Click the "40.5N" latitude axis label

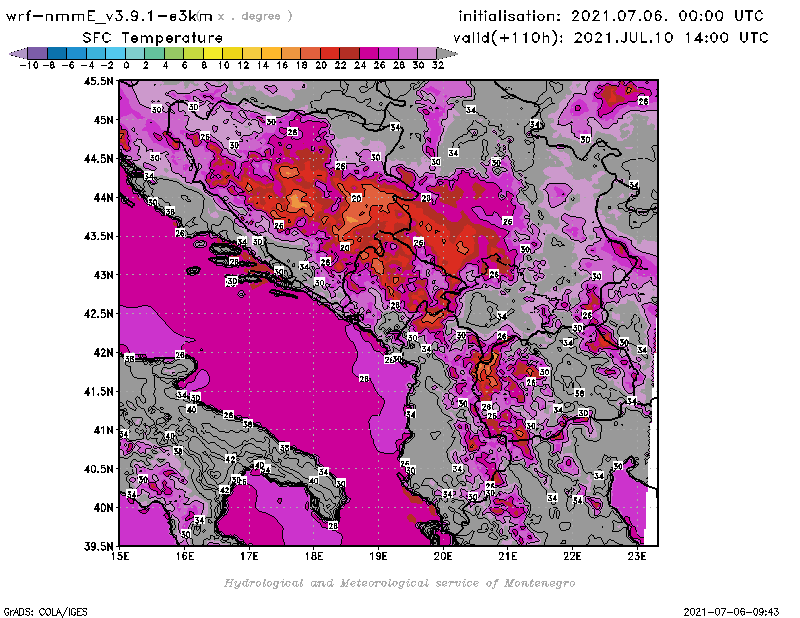(x=98, y=469)
